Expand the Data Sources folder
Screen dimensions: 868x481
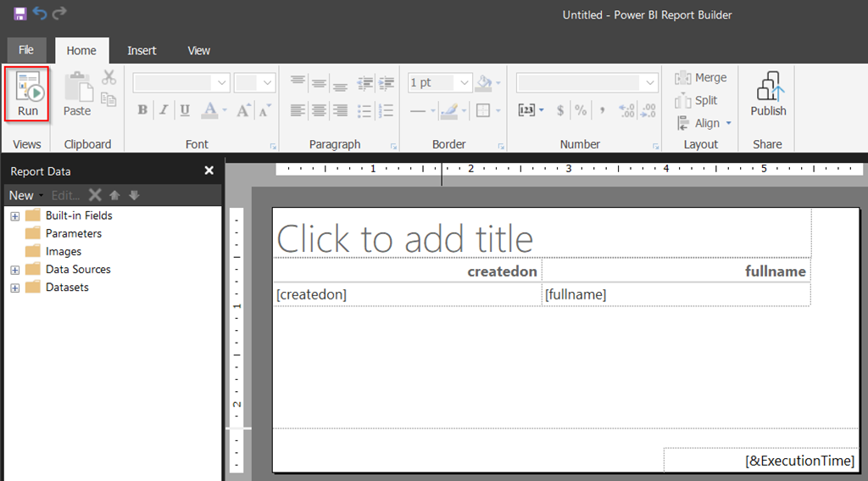[15, 270]
